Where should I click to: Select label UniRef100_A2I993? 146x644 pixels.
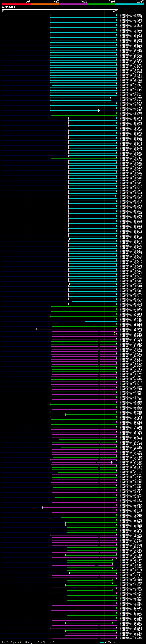[x=131, y=63]
